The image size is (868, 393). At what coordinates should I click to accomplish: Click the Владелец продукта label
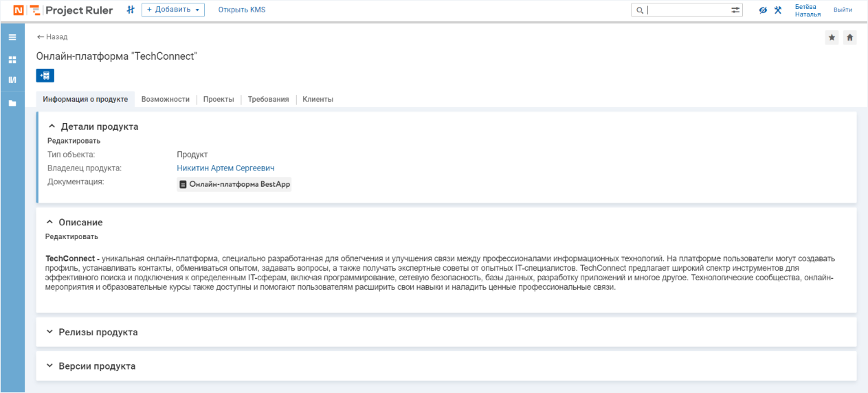point(85,168)
